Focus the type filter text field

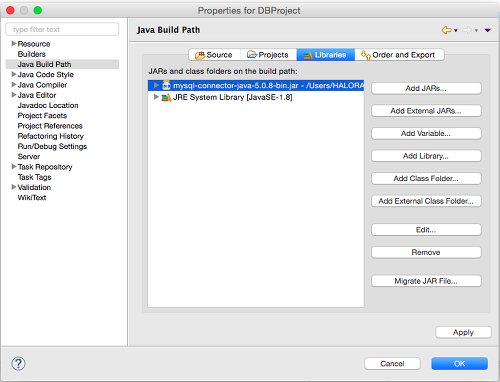62,29
